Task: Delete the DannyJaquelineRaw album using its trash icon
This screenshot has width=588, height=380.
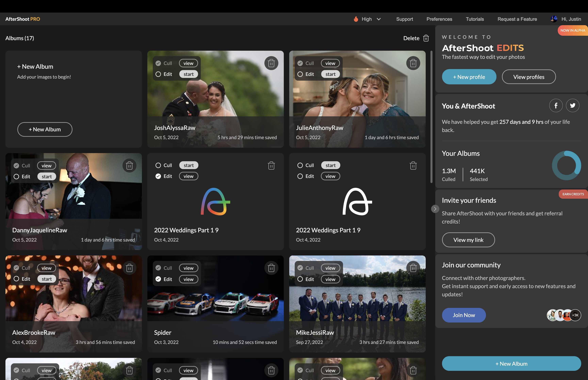Action: tap(129, 166)
